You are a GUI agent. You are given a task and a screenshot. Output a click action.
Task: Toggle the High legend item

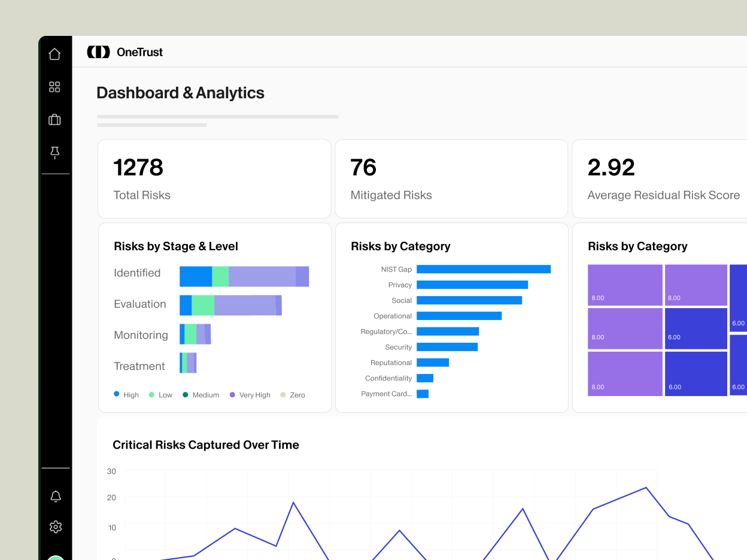pos(126,395)
